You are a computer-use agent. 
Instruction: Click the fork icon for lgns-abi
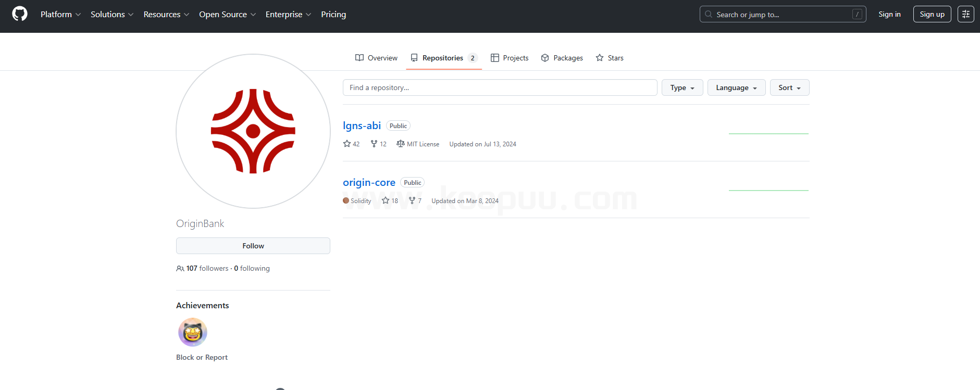click(x=374, y=144)
